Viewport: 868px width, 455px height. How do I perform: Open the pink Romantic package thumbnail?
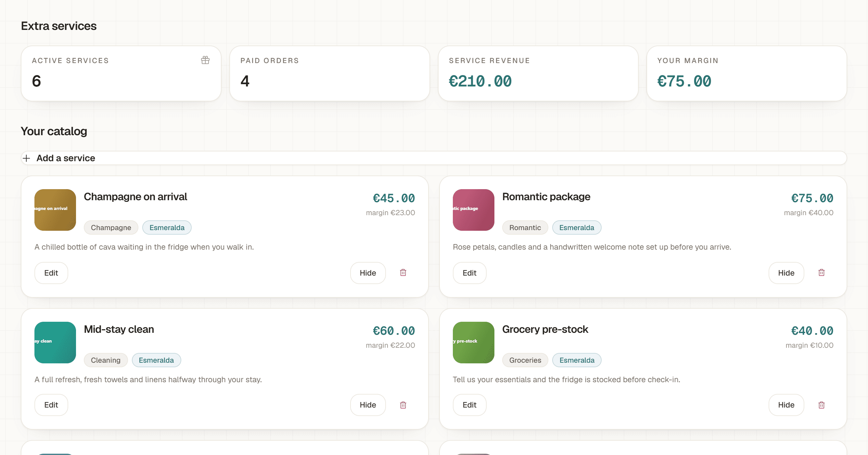click(x=473, y=210)
